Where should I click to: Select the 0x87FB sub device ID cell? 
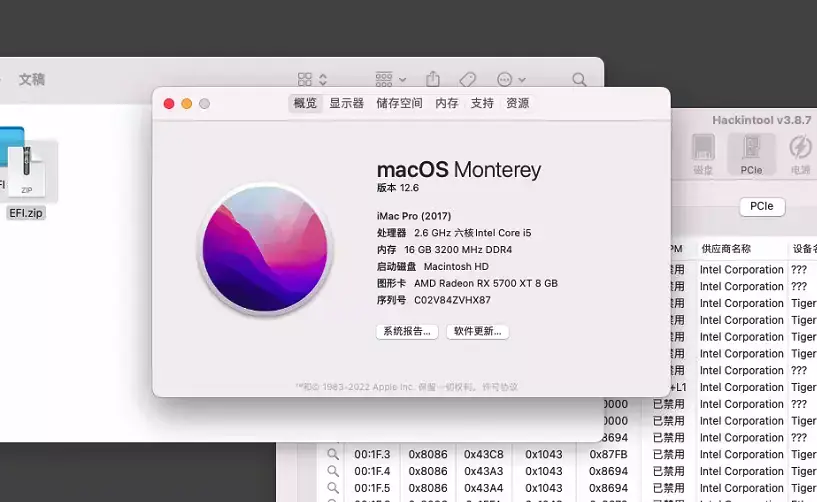608,455
